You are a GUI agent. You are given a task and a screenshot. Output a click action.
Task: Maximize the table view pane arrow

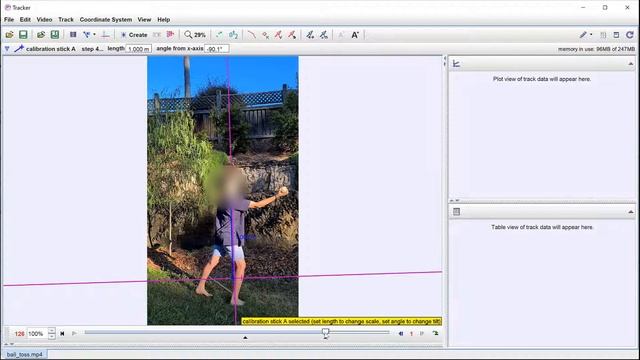(631, 211)
